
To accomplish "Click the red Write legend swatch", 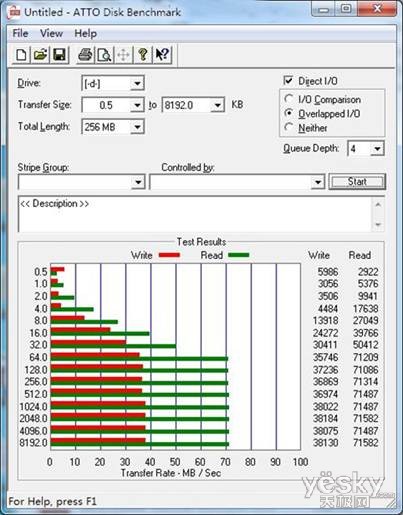I will [169, 255].
